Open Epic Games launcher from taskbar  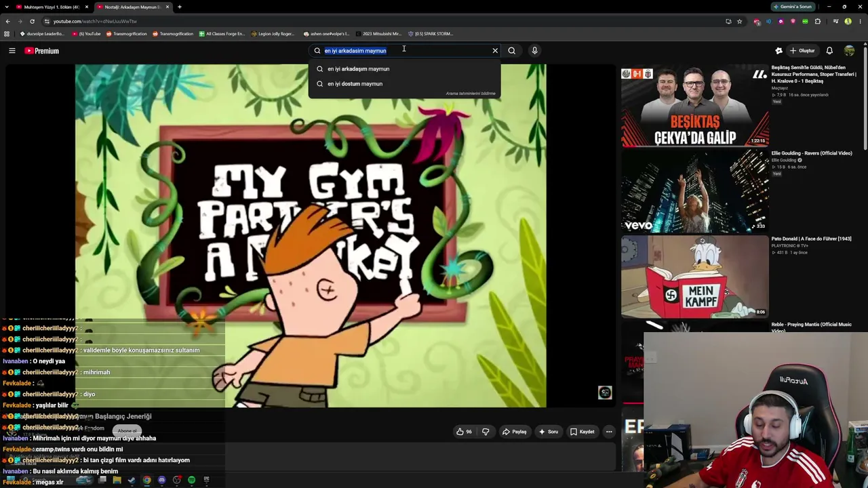tap(206, 481)
